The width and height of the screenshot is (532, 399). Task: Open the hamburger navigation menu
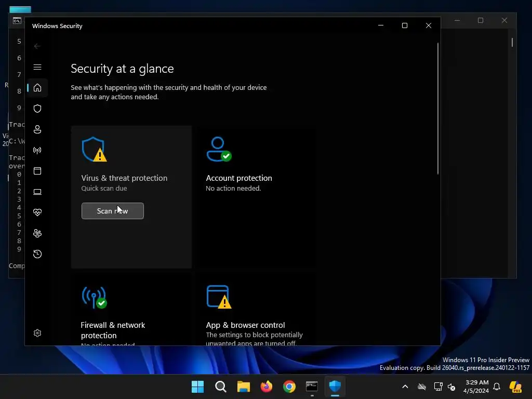tap(37, 67)
